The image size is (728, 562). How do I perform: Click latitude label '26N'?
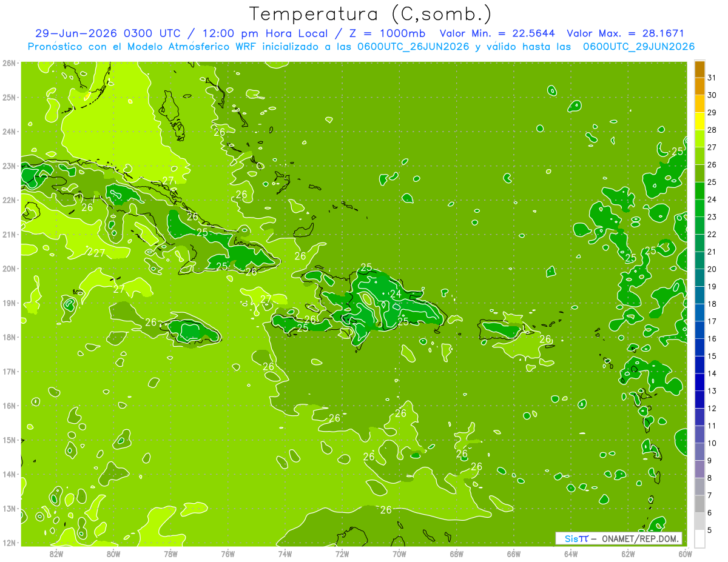[x=9, y=63]
